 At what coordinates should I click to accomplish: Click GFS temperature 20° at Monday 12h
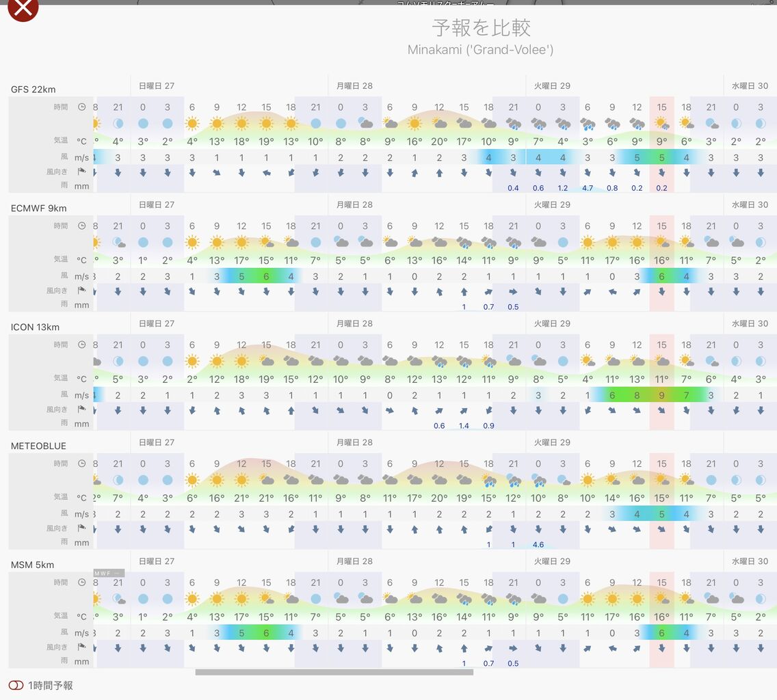tap(439, 142)
